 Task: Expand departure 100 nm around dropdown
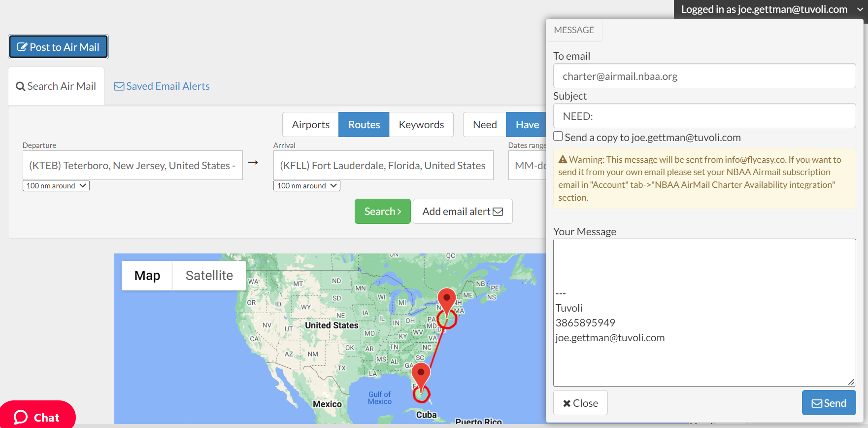pyautogui.click(x=56, y=186)
